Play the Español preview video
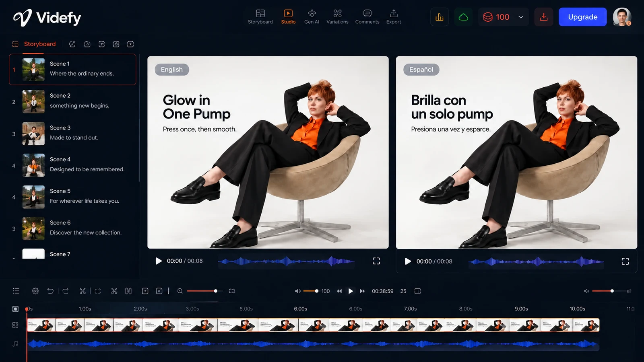The width and height of the screenshot is (644, 362). coord(408,261)
